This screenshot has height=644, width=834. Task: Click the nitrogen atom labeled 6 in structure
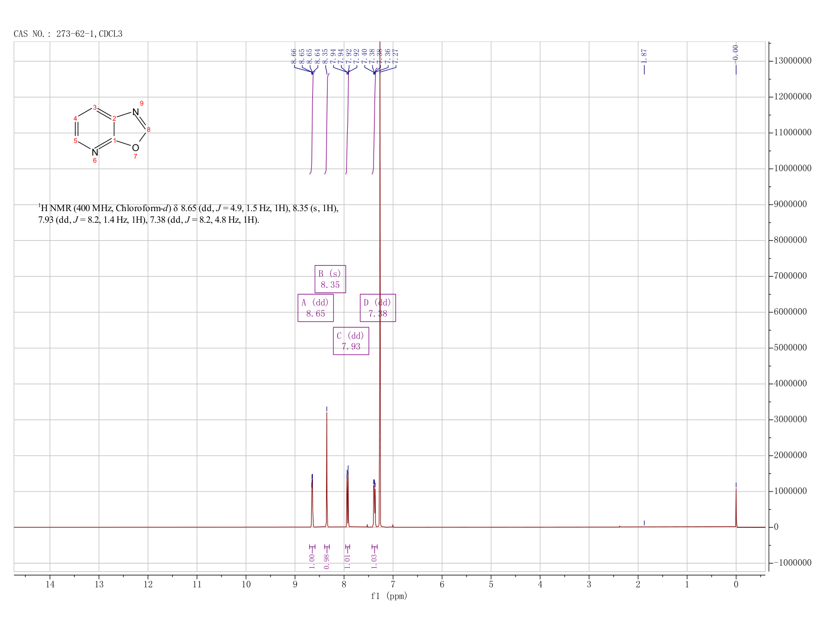(95, 152)
